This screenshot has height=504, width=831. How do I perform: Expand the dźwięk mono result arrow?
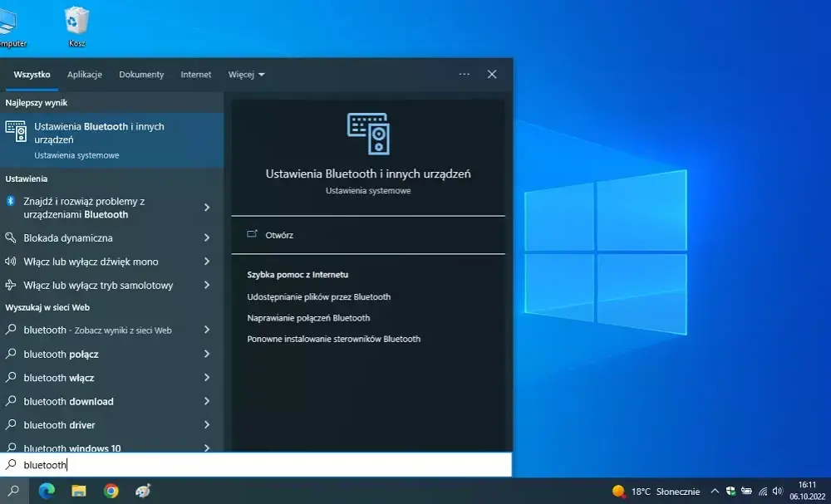[x=207, y=262]
